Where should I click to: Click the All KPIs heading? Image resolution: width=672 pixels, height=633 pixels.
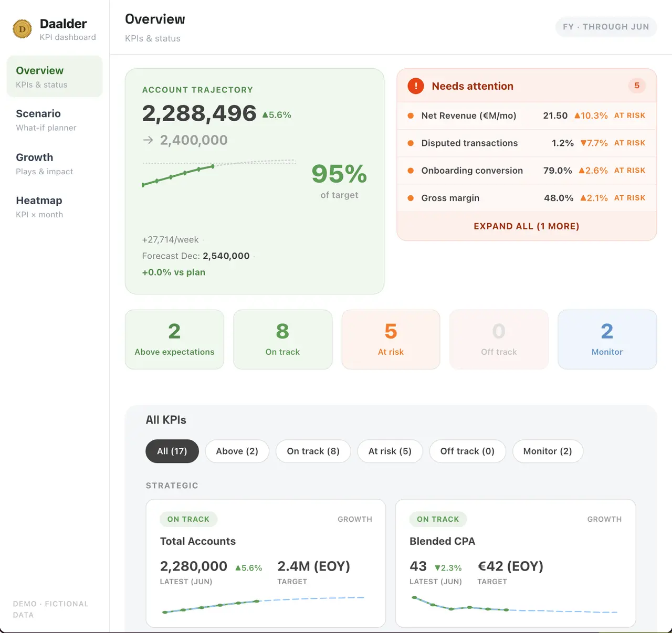[x=166, y=420]
